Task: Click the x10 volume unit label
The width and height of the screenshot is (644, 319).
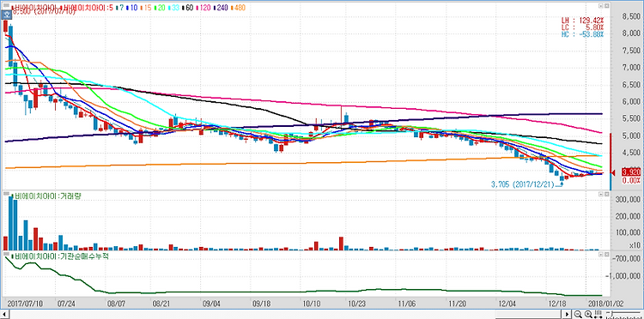Action: tap(635, 245)
